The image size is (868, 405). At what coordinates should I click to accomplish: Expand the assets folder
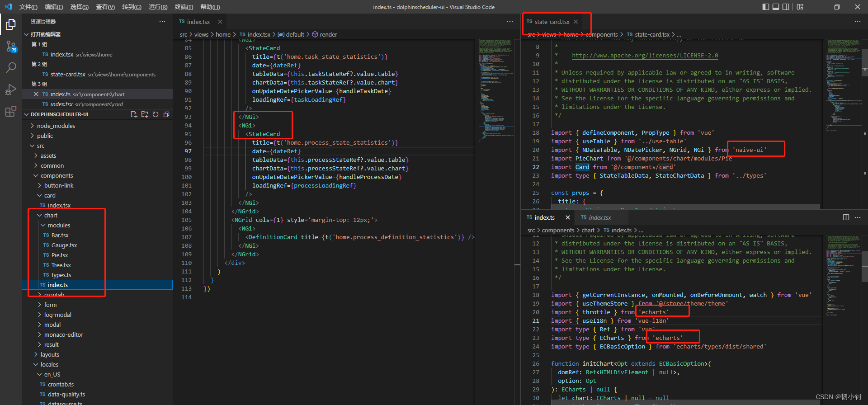click(48, 155)
